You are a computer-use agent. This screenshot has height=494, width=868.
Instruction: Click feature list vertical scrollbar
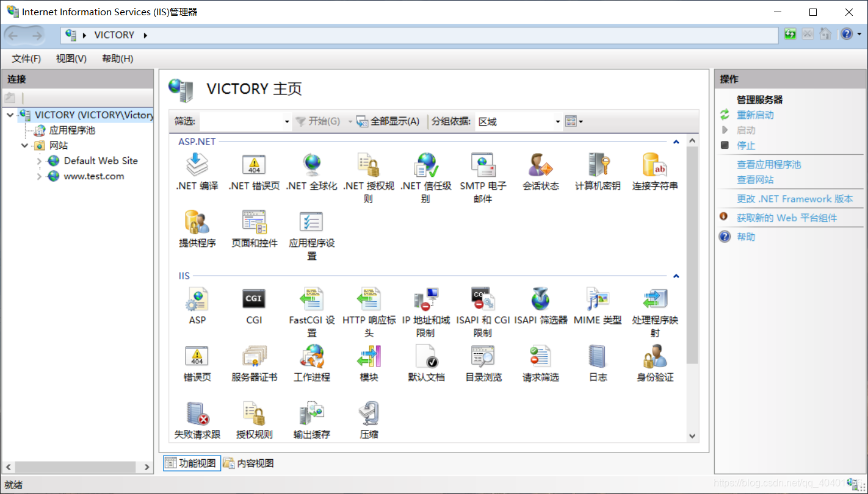point(692,255)
